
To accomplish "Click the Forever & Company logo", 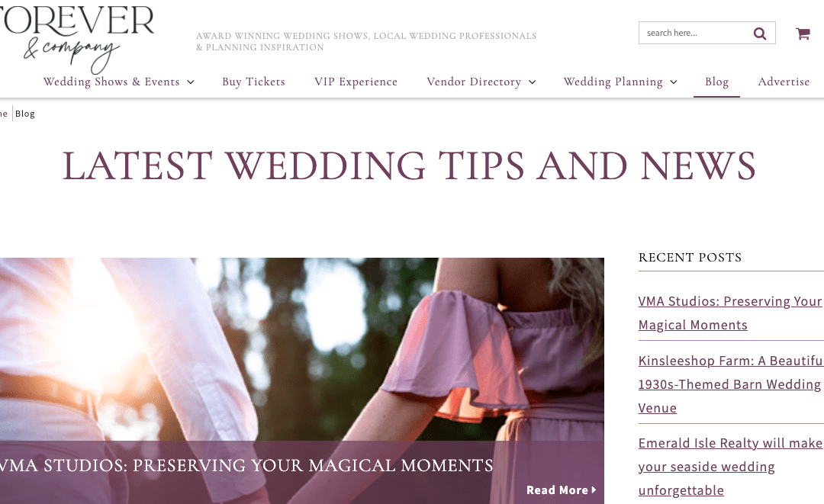I will (x=77, y=37).
